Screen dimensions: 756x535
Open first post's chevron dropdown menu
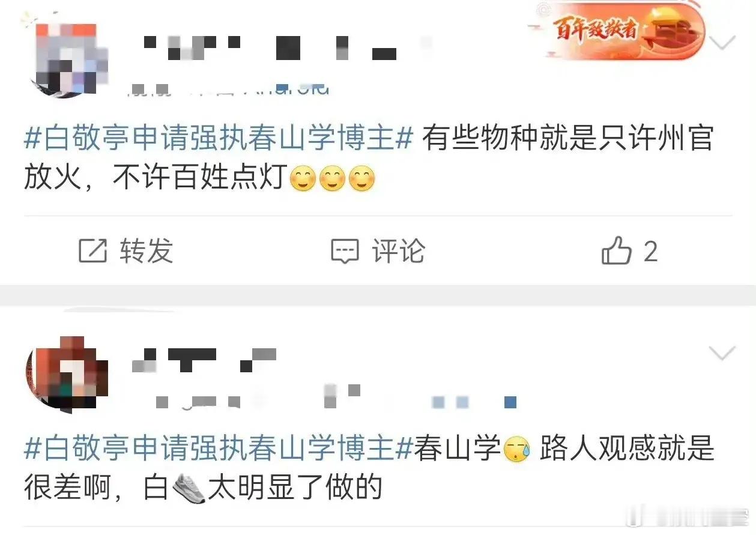point(722,43)
